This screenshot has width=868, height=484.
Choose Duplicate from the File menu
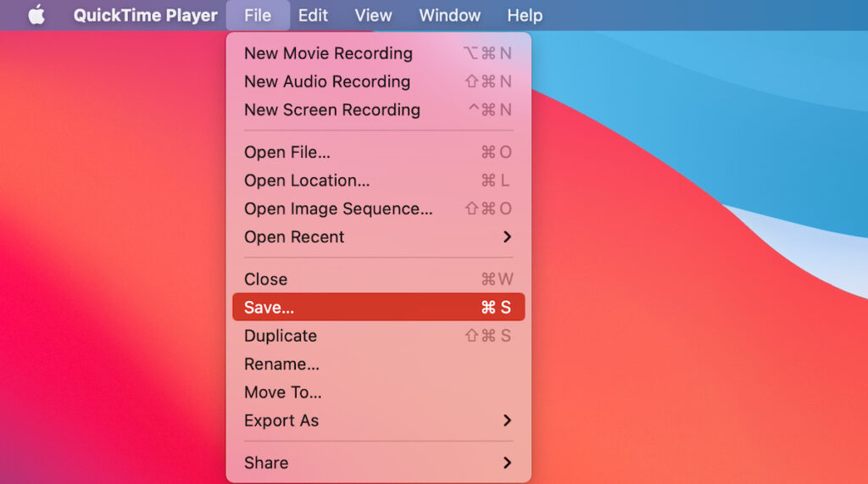[281, 336]
